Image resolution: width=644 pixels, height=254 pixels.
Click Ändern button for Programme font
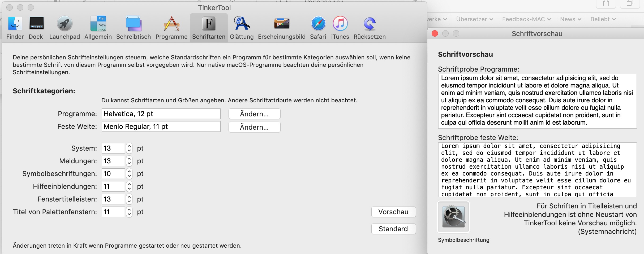254,114
